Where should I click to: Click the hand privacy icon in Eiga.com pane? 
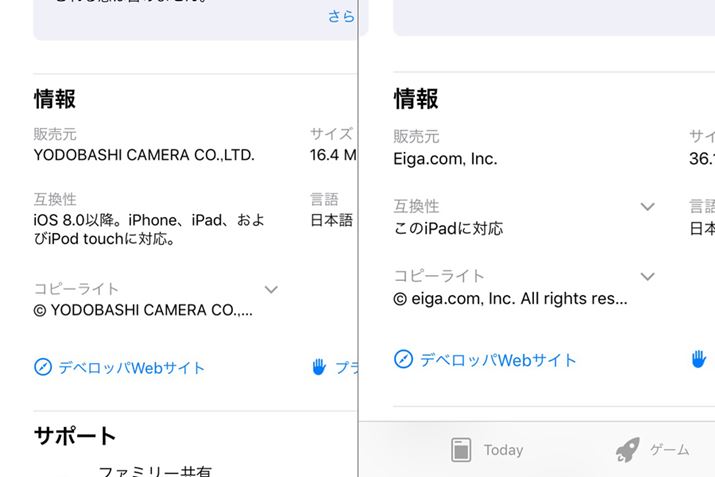(x=699, y=359)
